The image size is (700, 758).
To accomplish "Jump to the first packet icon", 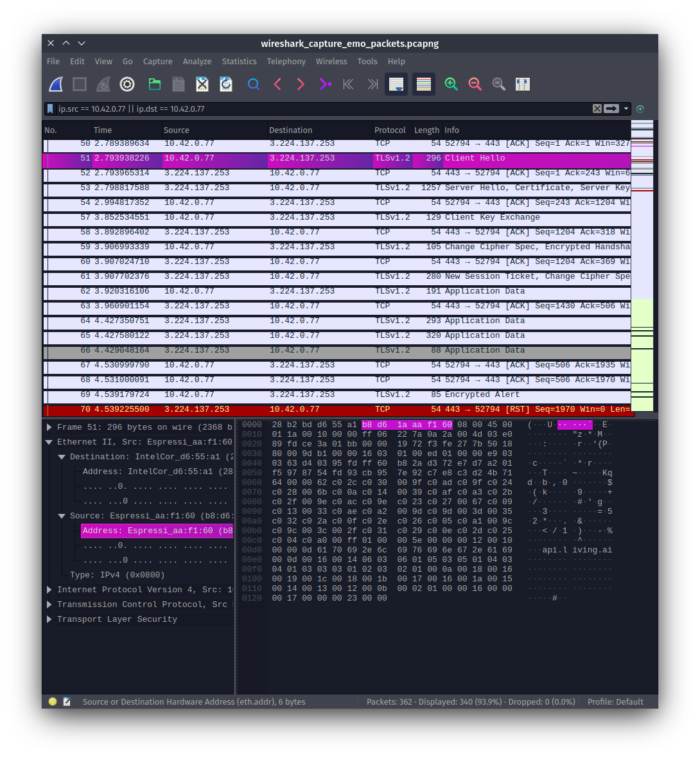I will [348, 84].
